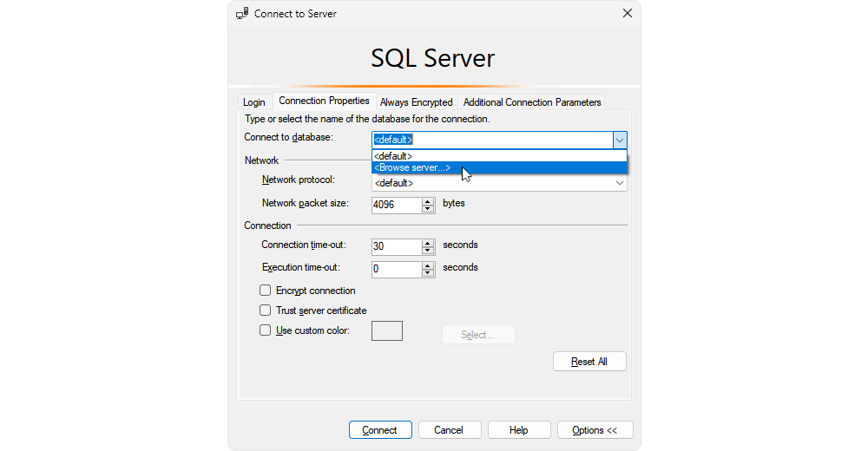
Task: Decrease Execution time-out with down arrow
Action: [x=427, y=273]
